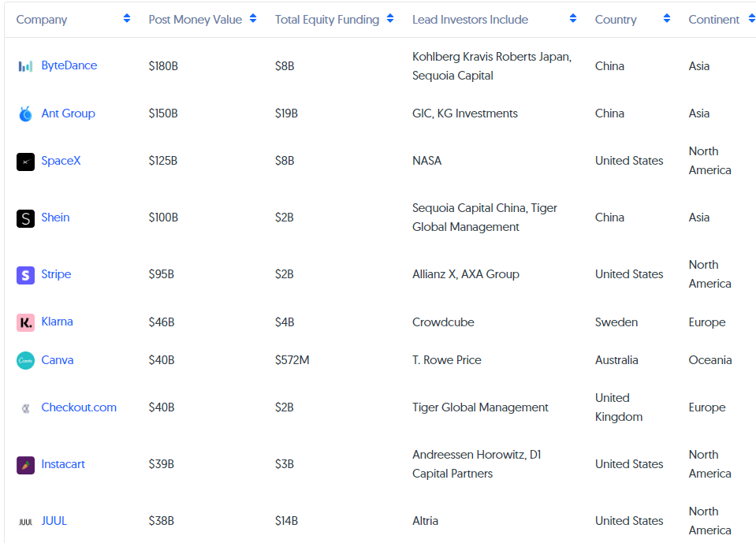
Task: Select Instacart's $3B equity funding cell
Action: click(x=285, y=464)
